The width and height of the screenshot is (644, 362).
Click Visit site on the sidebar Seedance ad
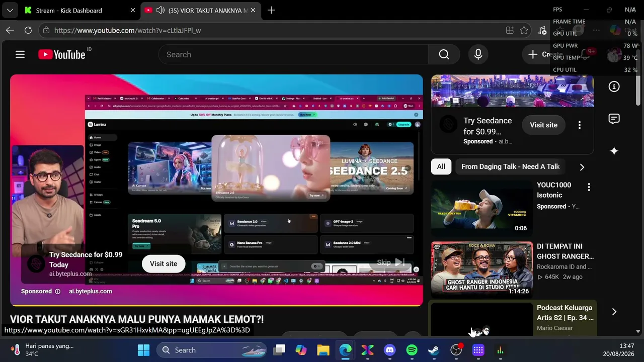[x=543, y=125]
